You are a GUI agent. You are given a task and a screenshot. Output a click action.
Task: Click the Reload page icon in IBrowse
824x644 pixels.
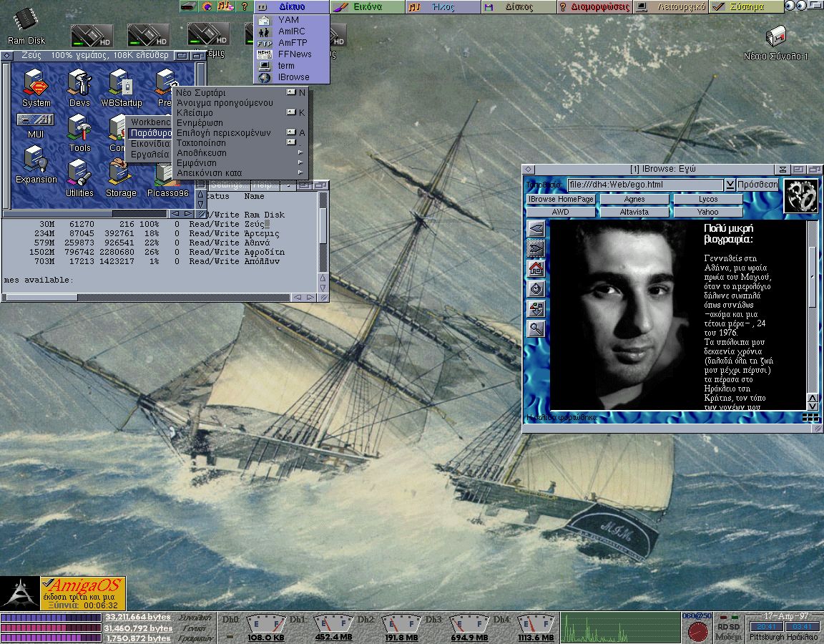(x=534, y=288)
